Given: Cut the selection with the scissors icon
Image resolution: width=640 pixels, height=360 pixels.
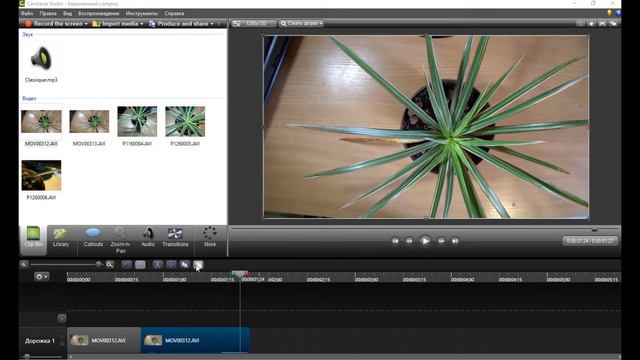Looking at the screenshot, I should (158, 265).
